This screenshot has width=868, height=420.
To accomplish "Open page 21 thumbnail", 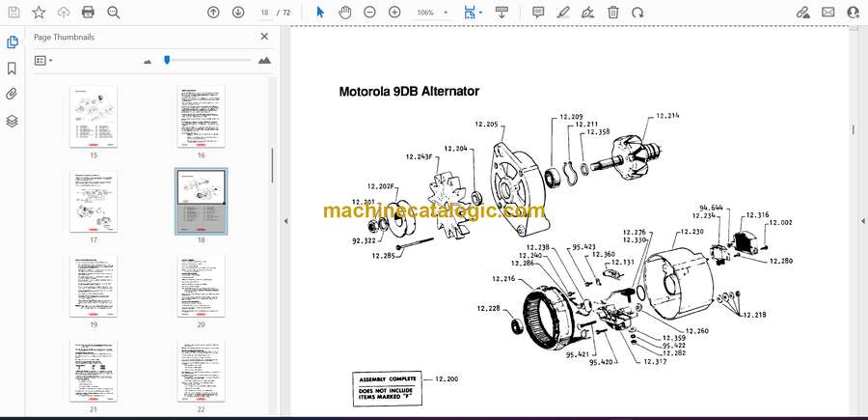I will 94,371.
